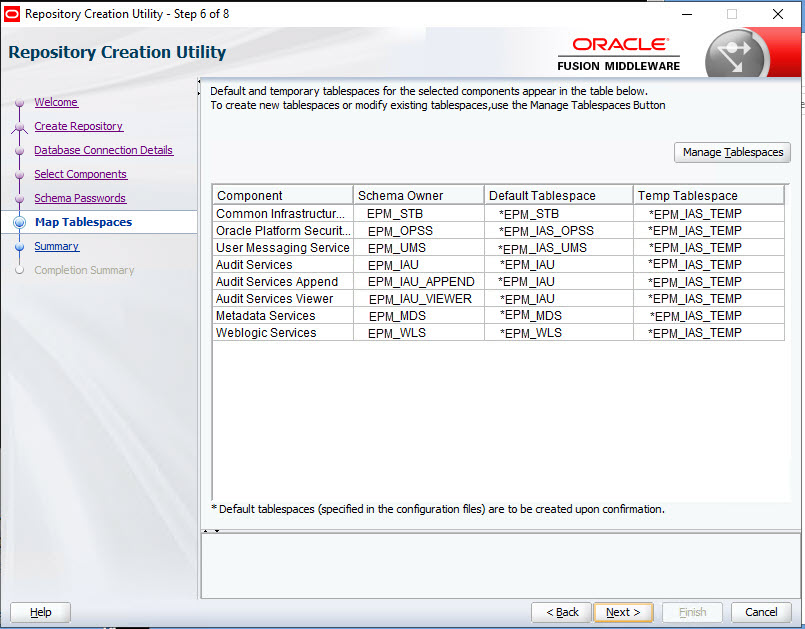Open default tablespace *EPM_STB dropdown cell

559,214
